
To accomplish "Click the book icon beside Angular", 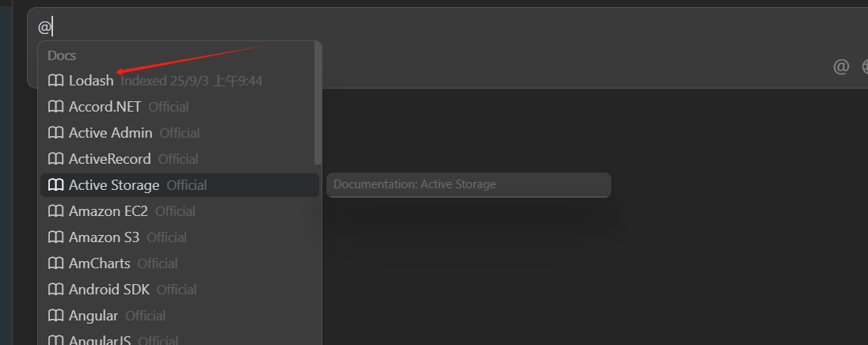I will point(55,316).
